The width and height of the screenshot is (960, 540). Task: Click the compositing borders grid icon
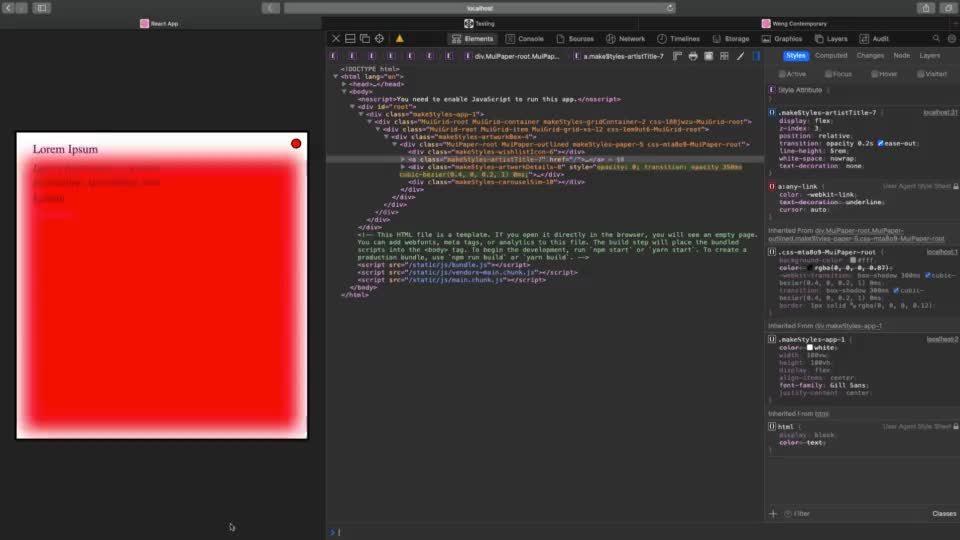pos(724,56)
